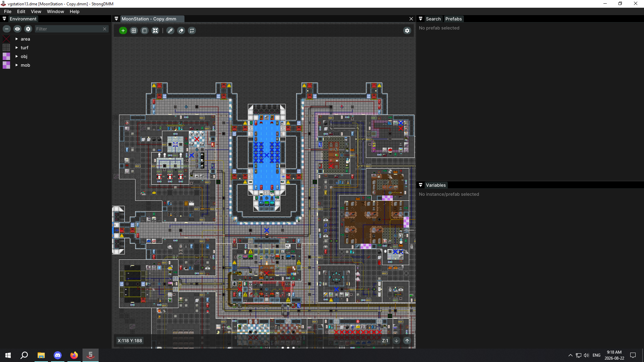Open File Explorer from the taskbar
644x362 pixels.
point(41,355)
